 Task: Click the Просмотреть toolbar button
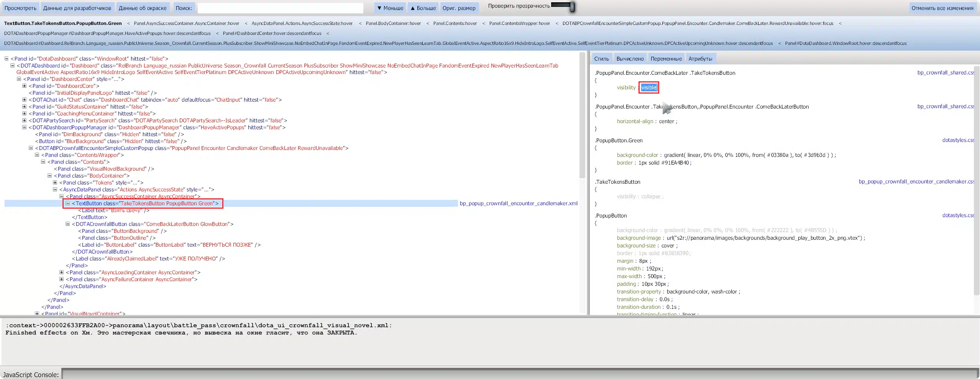tap(20, 8)
